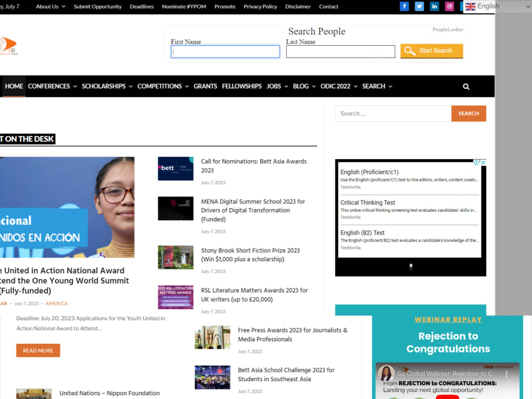Open LinkedIn via the social icon

(434, 6)
